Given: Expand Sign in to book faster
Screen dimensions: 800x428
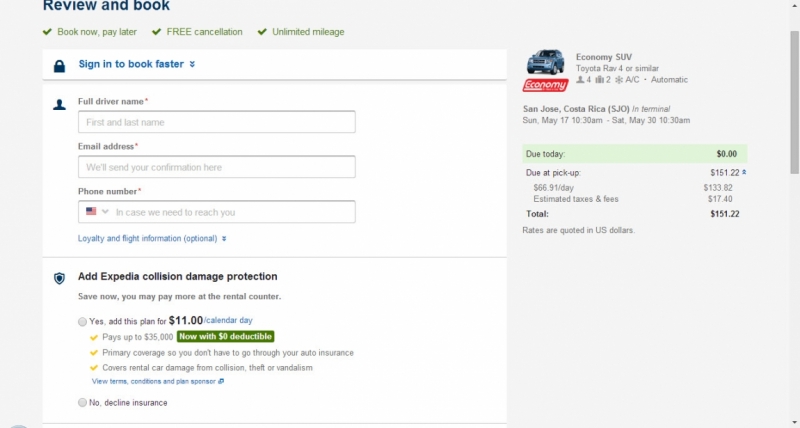Looking at the screenshot, I should (x=137, y=64).
